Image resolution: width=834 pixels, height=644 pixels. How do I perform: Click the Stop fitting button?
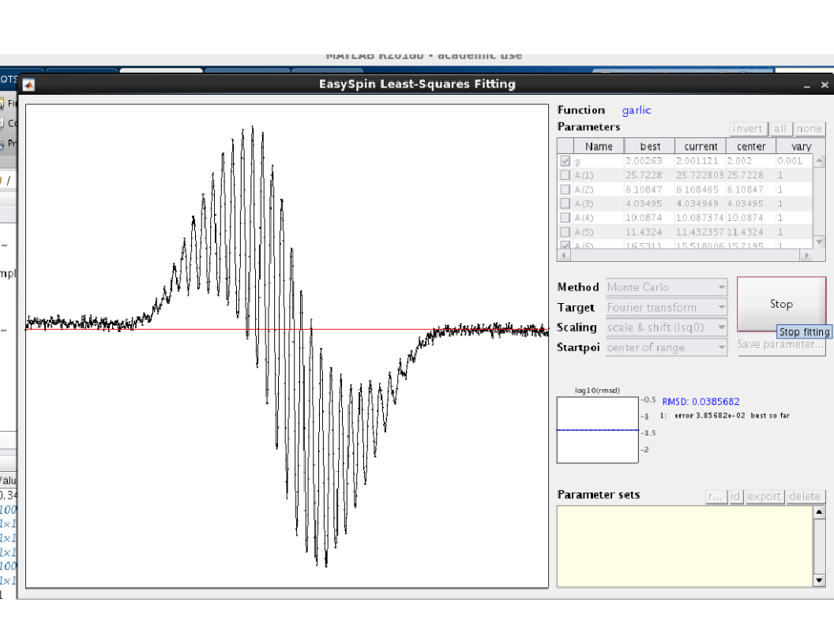[x=781, y=304]
